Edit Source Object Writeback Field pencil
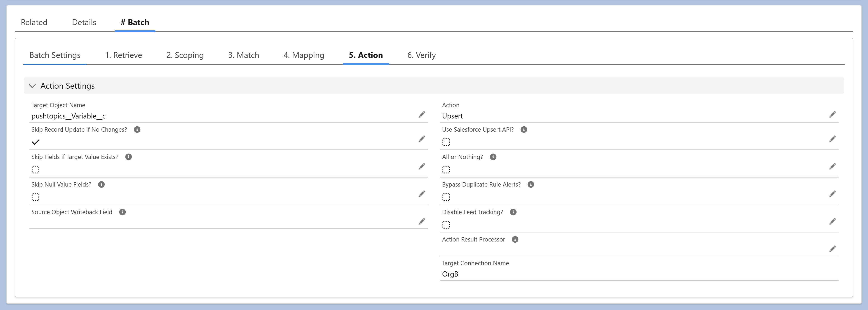This screenshot has width=868, height=310. (x=422, y=221)
